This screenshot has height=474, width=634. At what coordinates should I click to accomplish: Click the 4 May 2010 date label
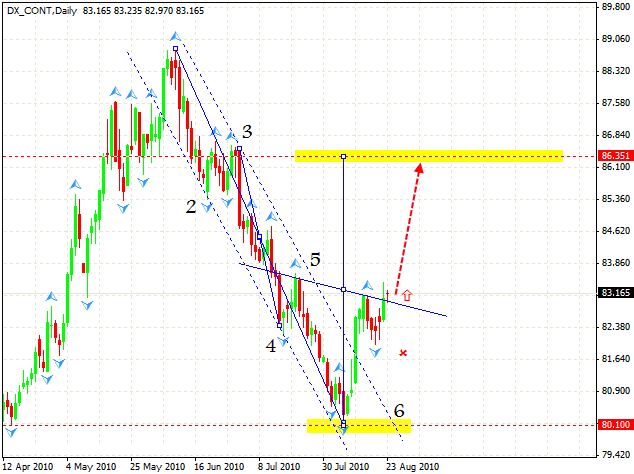point(91,467)
